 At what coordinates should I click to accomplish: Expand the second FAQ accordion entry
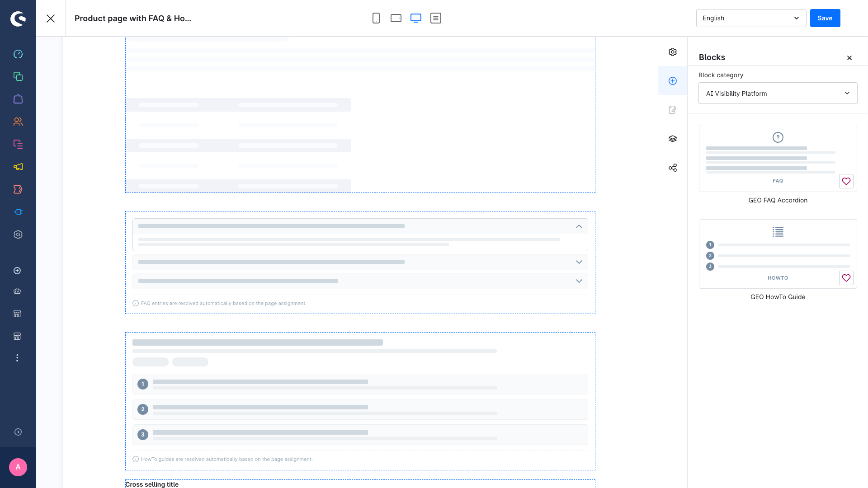point(579,262)
